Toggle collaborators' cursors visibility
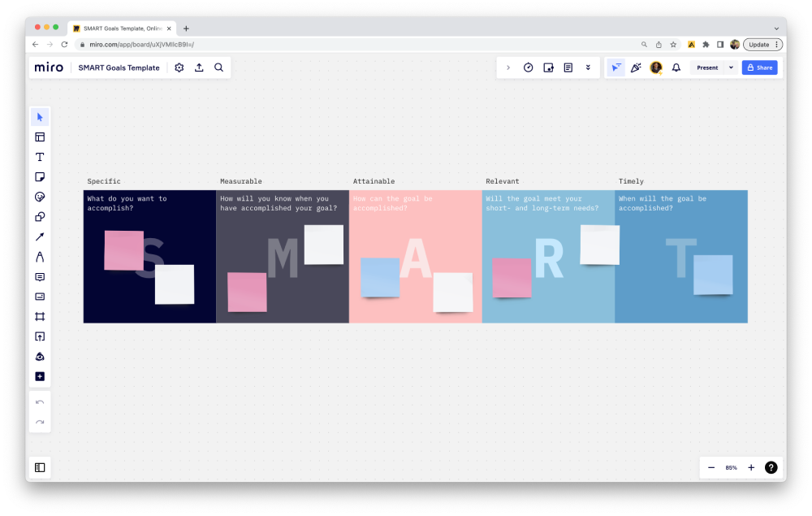Image resolution: width=812 pixels, height=516 pixels. 615,68
